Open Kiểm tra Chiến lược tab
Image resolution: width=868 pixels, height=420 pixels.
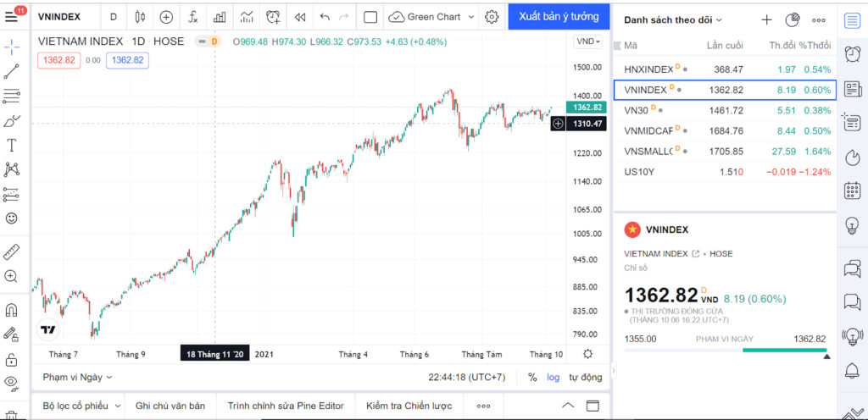409,406
